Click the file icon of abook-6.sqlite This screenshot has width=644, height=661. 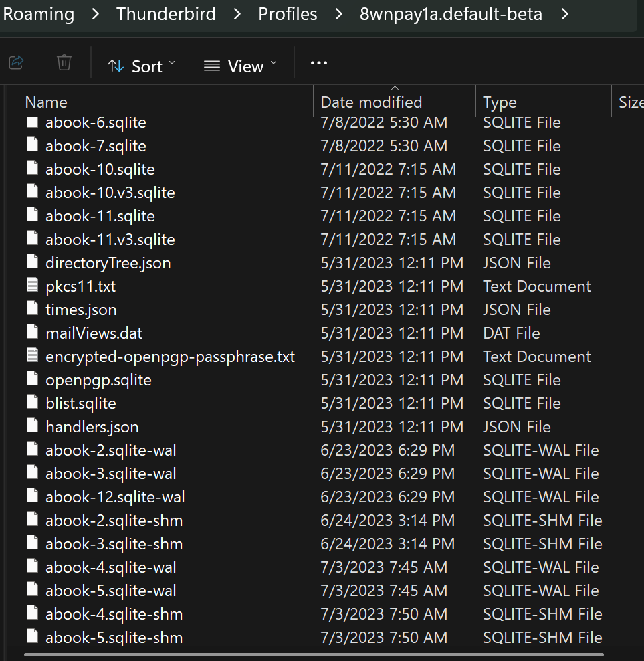click(x=33, y=122)
